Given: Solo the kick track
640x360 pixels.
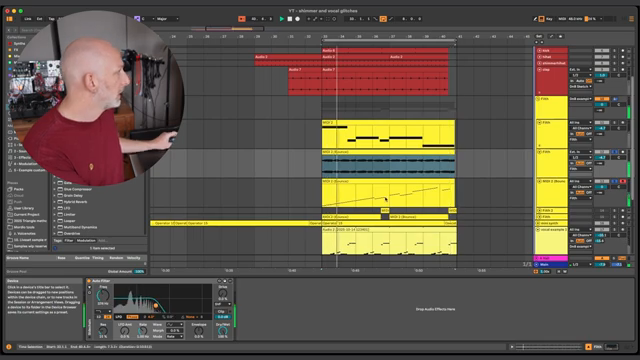Looking at the screenshot, I should pos(614,51).
